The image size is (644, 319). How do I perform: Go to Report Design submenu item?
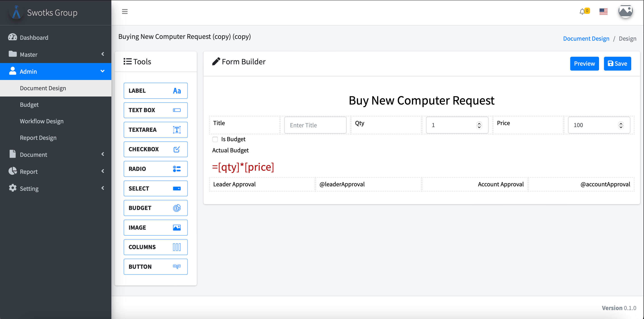pyautogui.click(x=38, y=138)
